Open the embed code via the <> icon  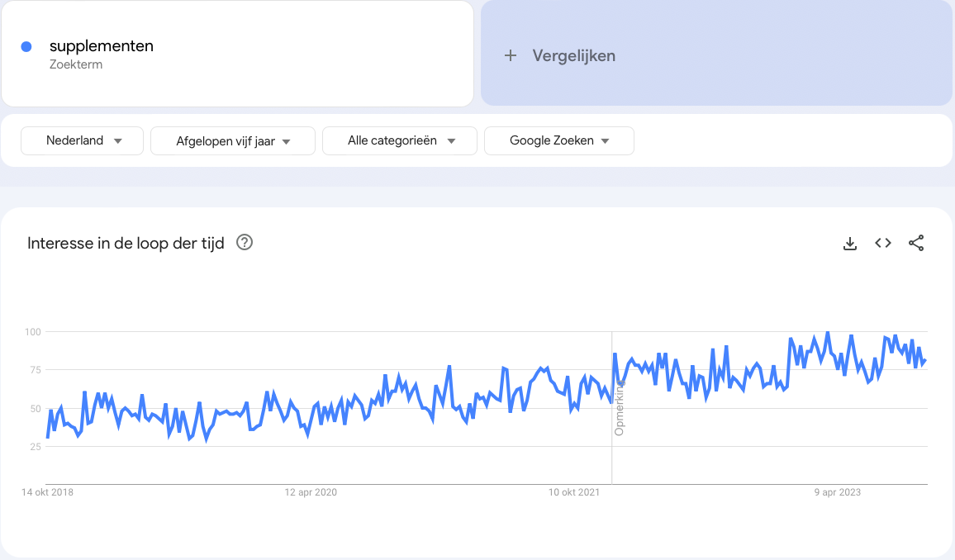click(x=883, y=243)
